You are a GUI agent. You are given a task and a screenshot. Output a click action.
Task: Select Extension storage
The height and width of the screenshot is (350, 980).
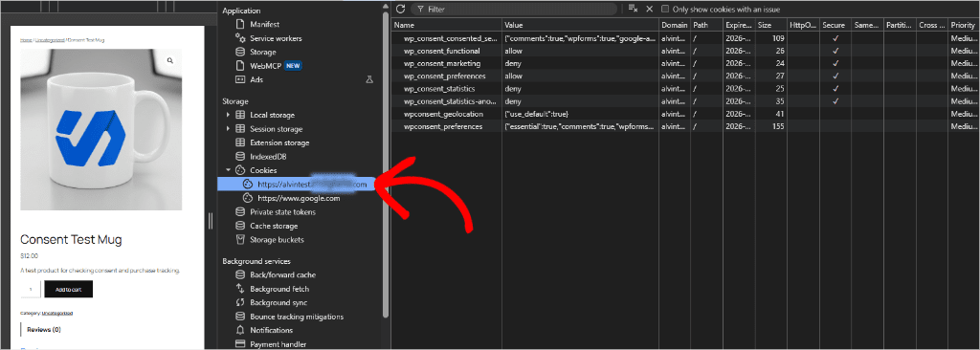pos(279,142)
